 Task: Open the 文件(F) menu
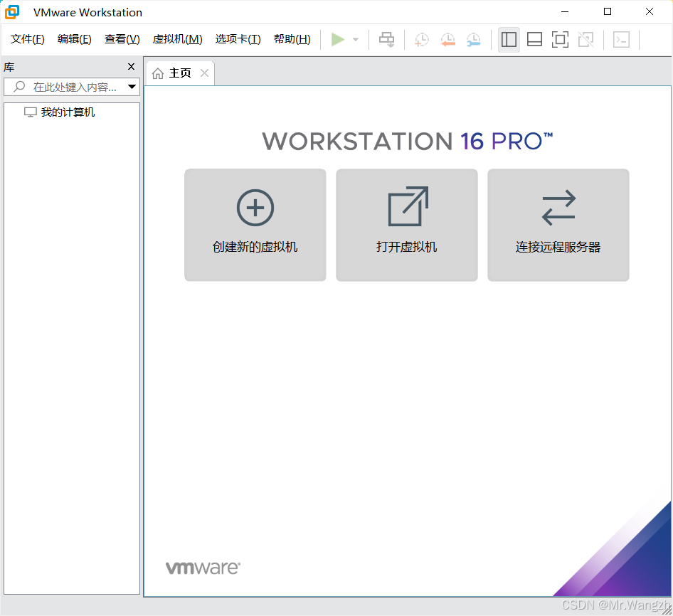tap(28, 39)
